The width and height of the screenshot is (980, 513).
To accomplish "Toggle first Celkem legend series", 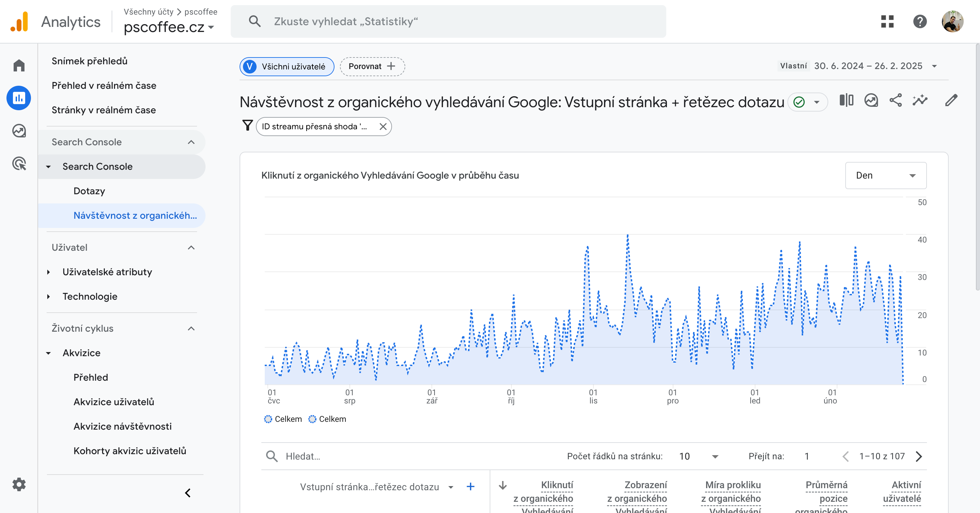I will 283,419.
